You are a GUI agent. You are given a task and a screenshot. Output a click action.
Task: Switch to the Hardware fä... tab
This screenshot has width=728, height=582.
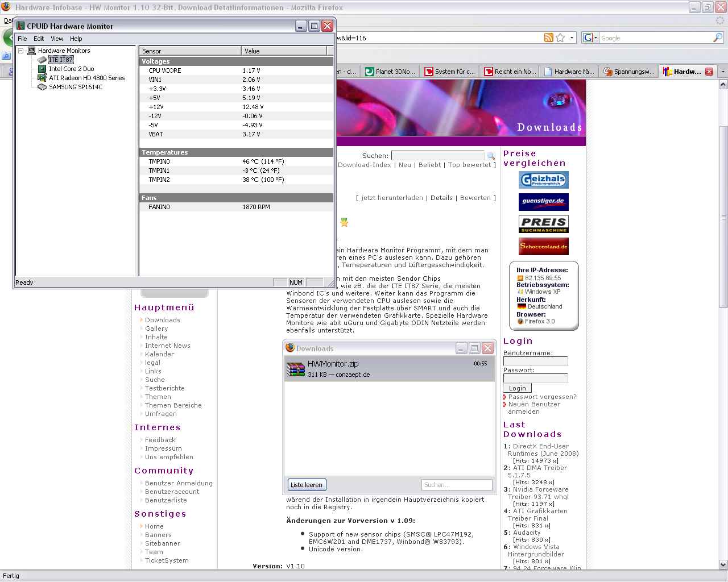coord(569,72)
